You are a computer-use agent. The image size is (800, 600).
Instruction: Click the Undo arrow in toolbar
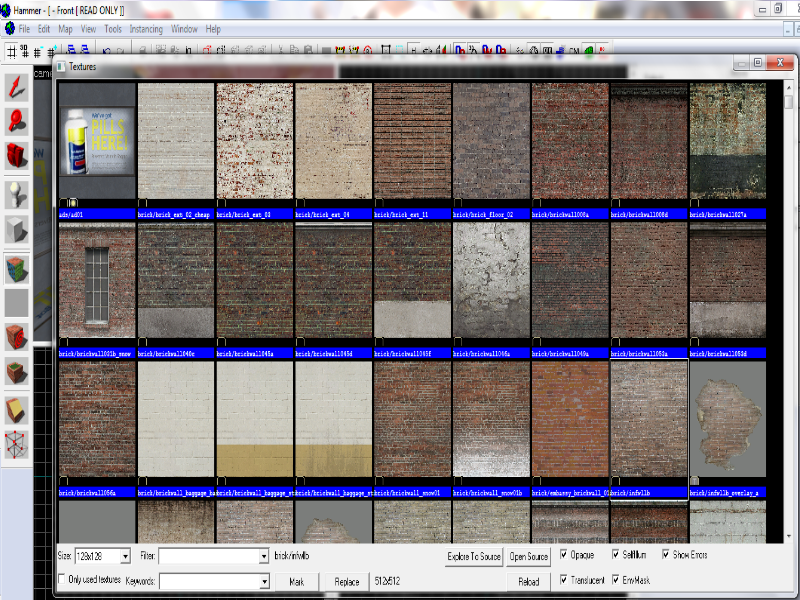[x=107, y=51]
